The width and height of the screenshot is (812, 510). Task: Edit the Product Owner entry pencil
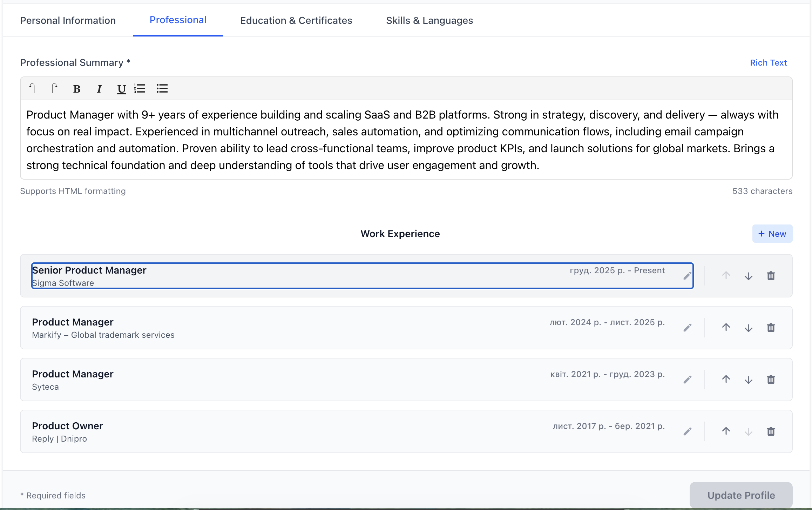pyautogui.click(x=687, y=431)
